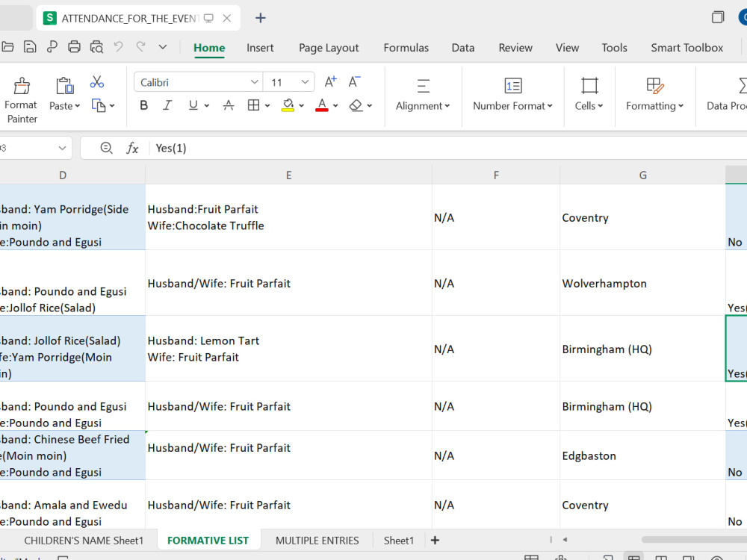Image resolution: width=747 pixels, height=560 pixels.
Task: Select the FORMATIVE LIST sheet tab
Action: tap(208, 541)
